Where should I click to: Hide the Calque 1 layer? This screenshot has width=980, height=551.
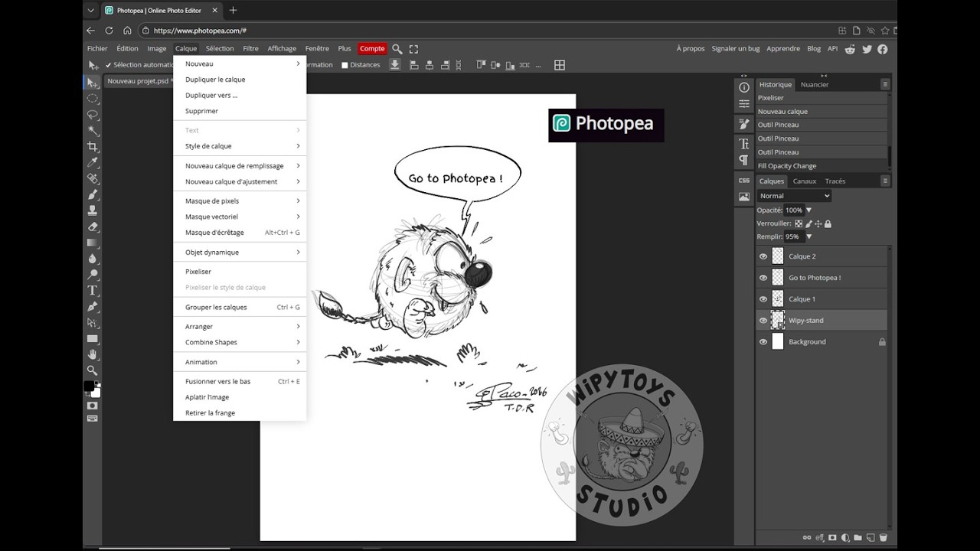coord(763,299)
